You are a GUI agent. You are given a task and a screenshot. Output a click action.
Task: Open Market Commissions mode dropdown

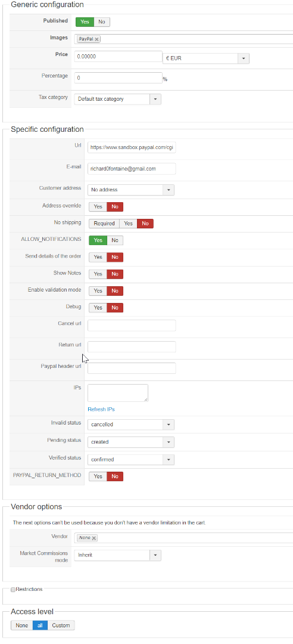118,555
